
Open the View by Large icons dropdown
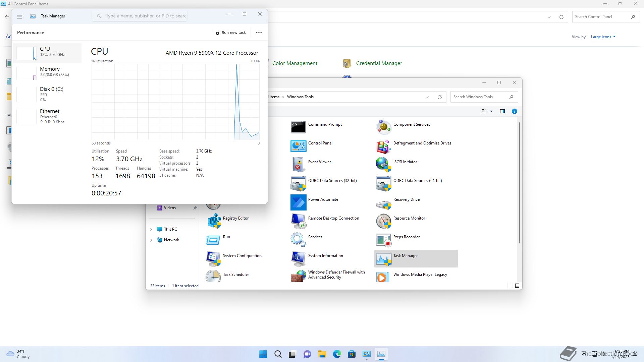tap(603, 37)
